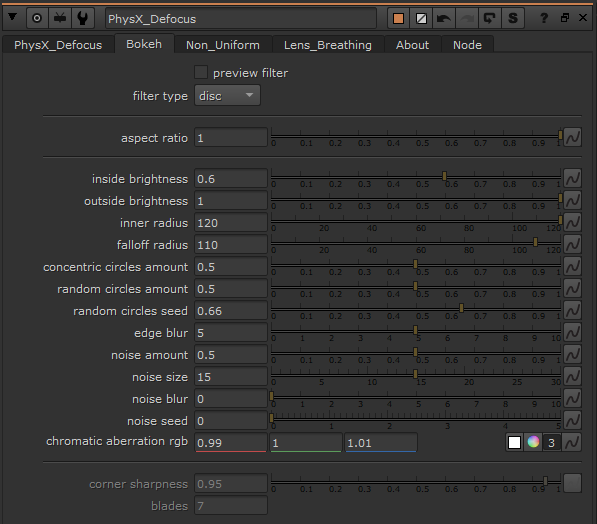Image resolution: width=597 pixels, height=524 pixels.
Task: Adjust the random circles seed slider
Action: (x=416, y=310)
